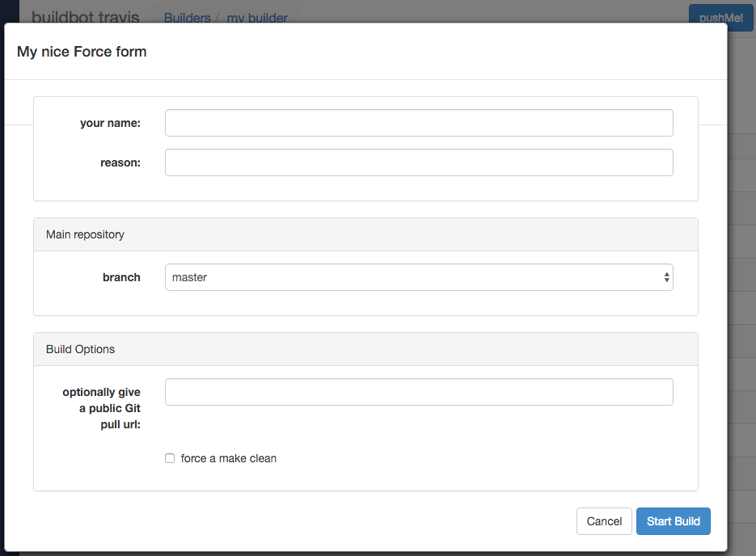Enable the force a make clean checkbox
Viewport: 756px width, 556px height.
point(170,458)
